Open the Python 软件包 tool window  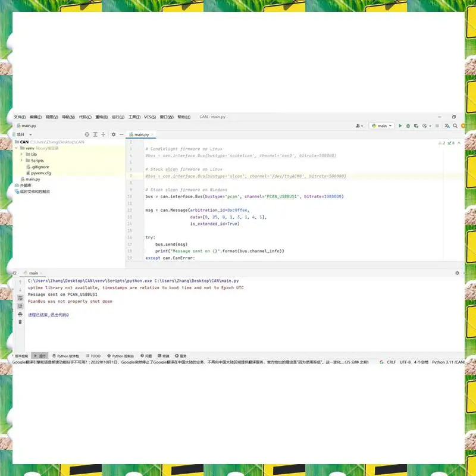pyautogui.click(x=65, y=356)
